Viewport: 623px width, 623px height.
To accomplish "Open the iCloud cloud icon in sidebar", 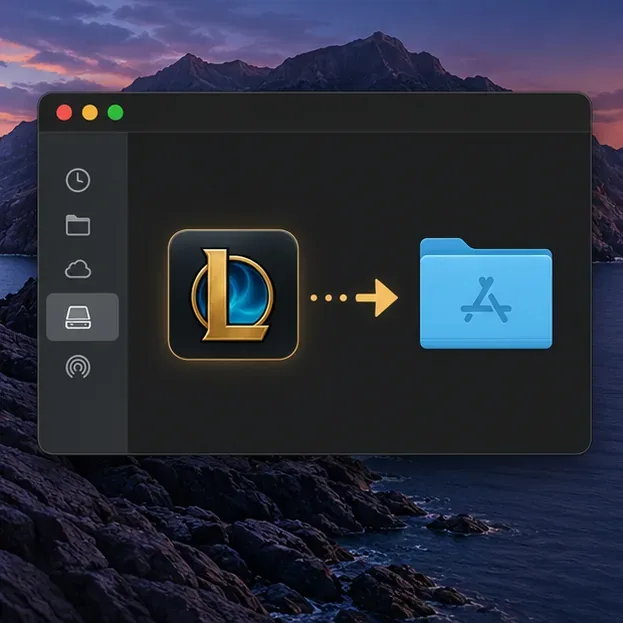I will pyautogui.click(x=78, y=269).
